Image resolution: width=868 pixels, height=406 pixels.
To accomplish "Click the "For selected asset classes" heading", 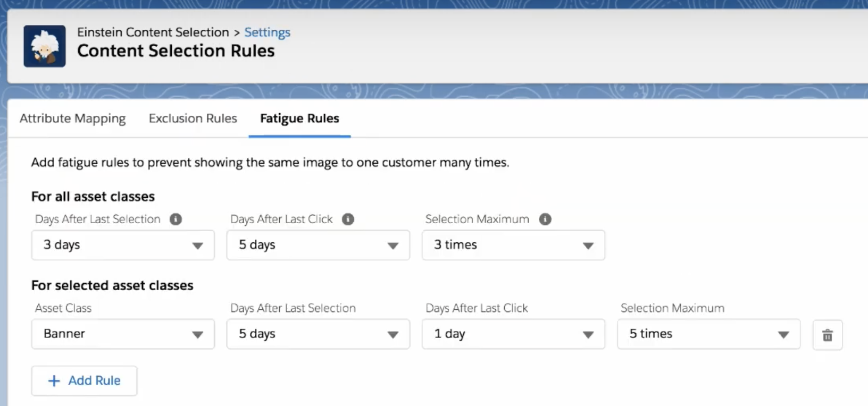I will (112, 285).
